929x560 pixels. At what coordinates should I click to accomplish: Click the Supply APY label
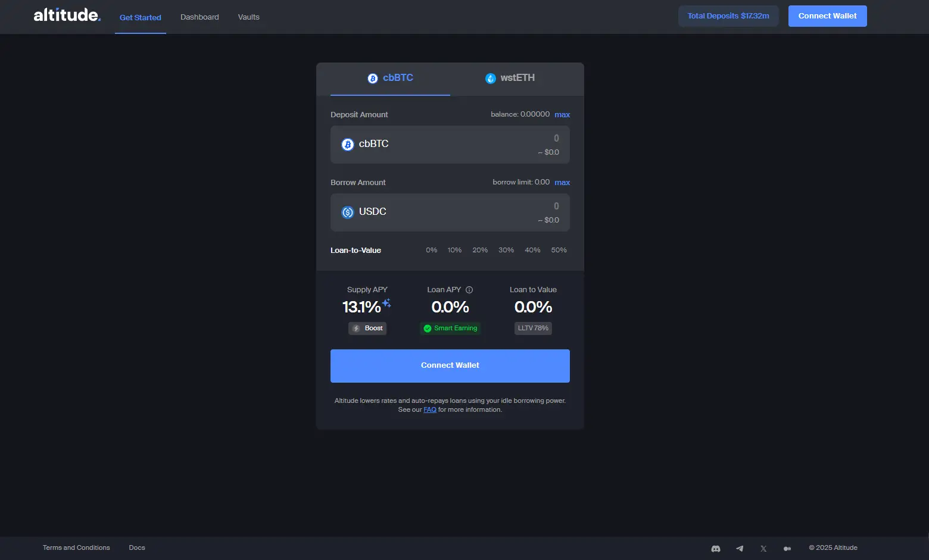point(367,290)
